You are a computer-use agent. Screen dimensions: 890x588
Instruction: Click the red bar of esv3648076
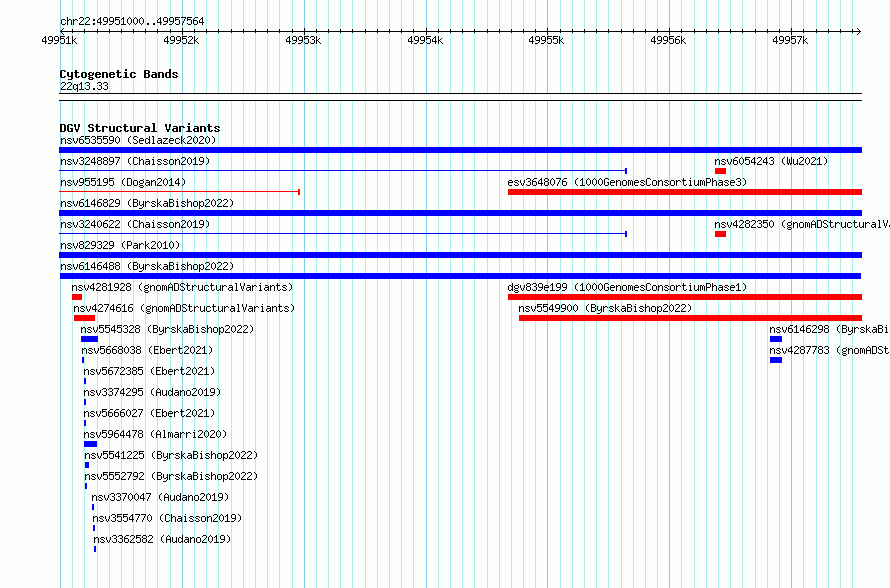(685, 192)
